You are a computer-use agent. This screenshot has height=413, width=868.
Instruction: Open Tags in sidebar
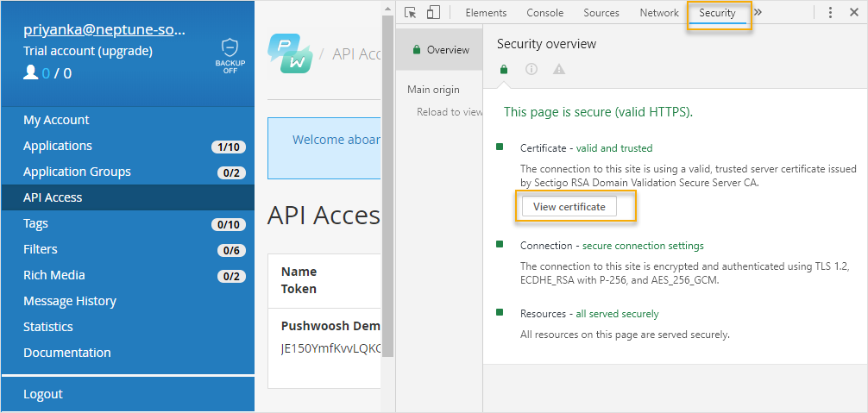coord(128,223)
